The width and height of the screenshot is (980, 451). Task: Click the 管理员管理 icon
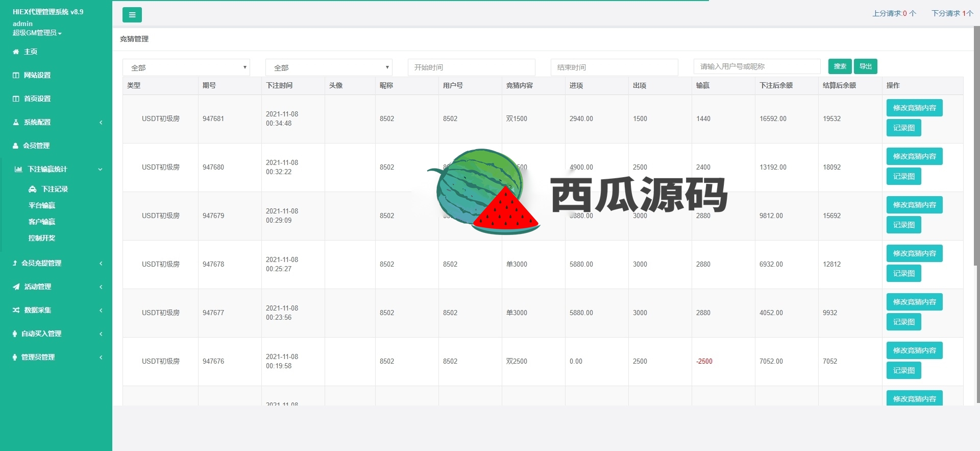tap(15, 357)
